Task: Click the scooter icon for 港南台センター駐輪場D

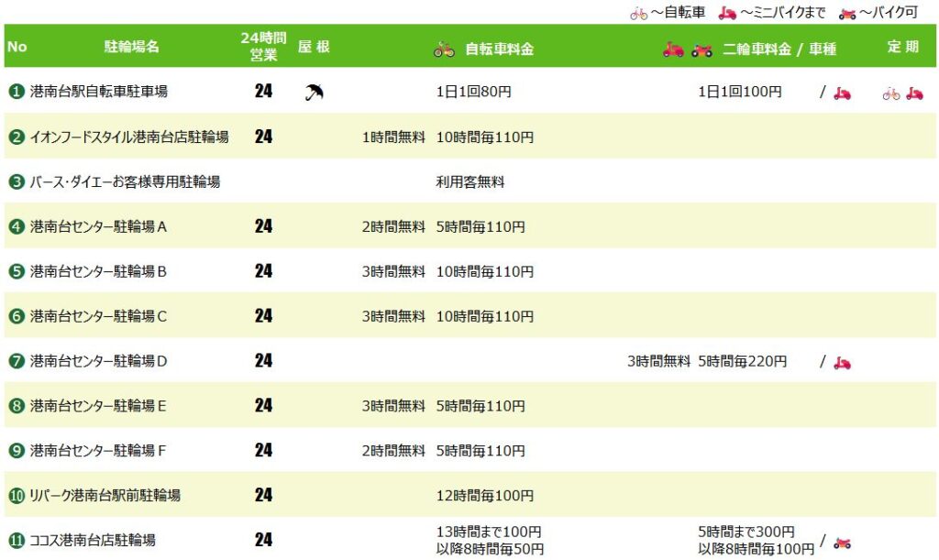Action: click(x=842, y=362)
